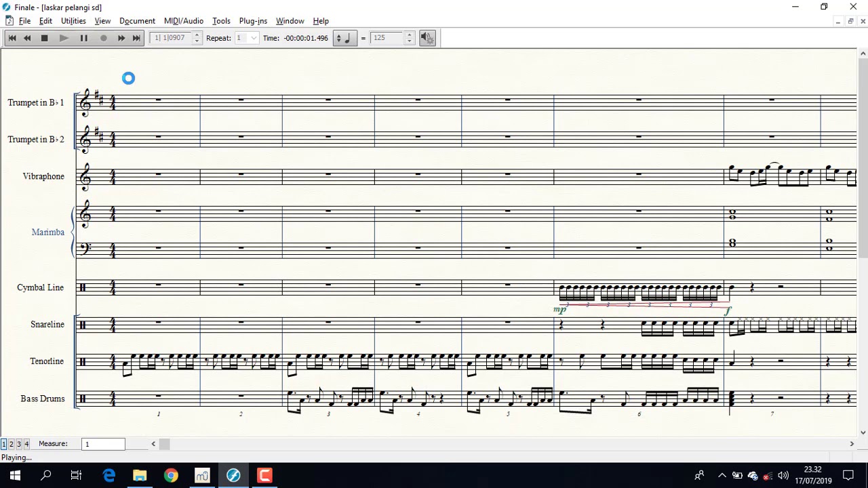Pause playback with the pause button
Image resolution: width=868 pixels, height=488 pixels.
coord(84,38)
